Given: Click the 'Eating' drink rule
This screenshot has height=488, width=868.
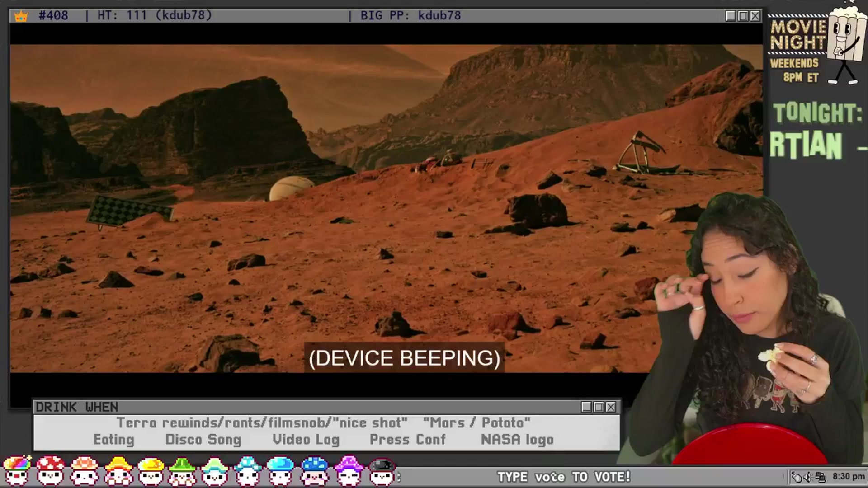Looking at the screenshot, I should (114, 440).
